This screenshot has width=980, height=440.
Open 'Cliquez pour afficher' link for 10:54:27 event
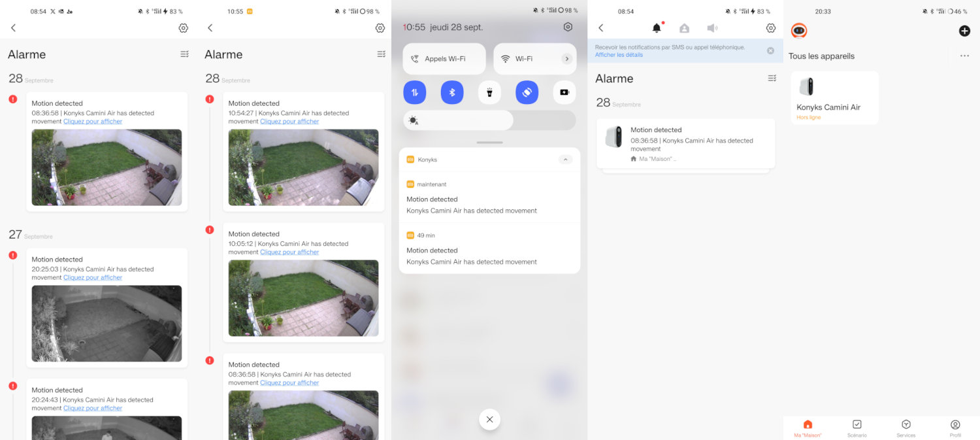coord(289,121)
